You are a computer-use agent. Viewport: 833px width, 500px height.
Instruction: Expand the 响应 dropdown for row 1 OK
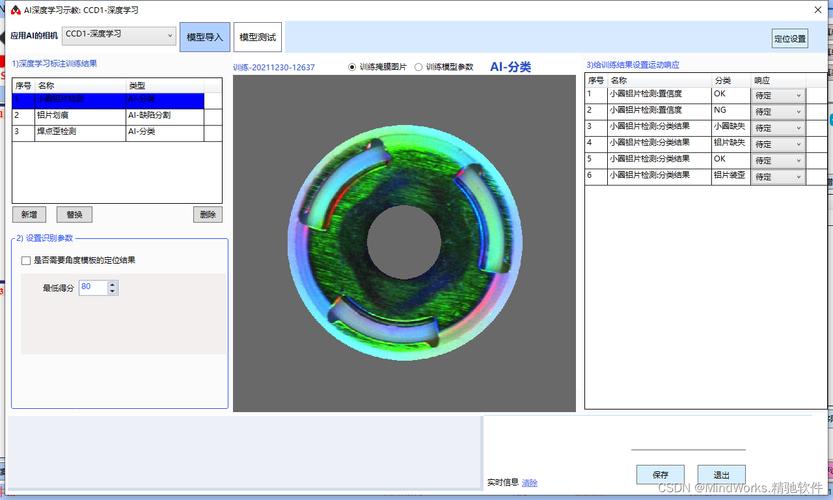[x=778, y=96]
